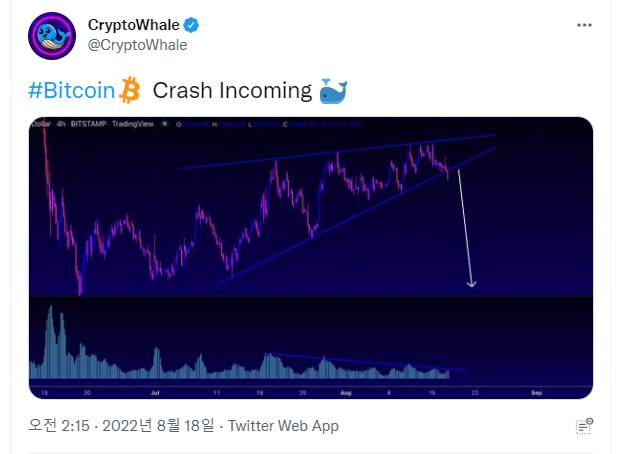Click the whale emoji after the text
632x454 pixels.
click(x=332, y=91)
